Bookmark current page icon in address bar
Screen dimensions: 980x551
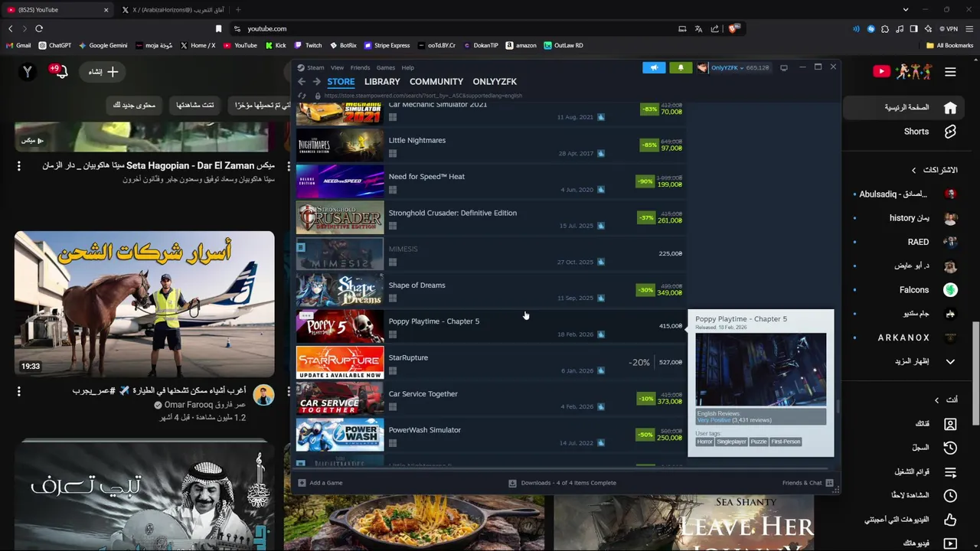coord(219,29)
